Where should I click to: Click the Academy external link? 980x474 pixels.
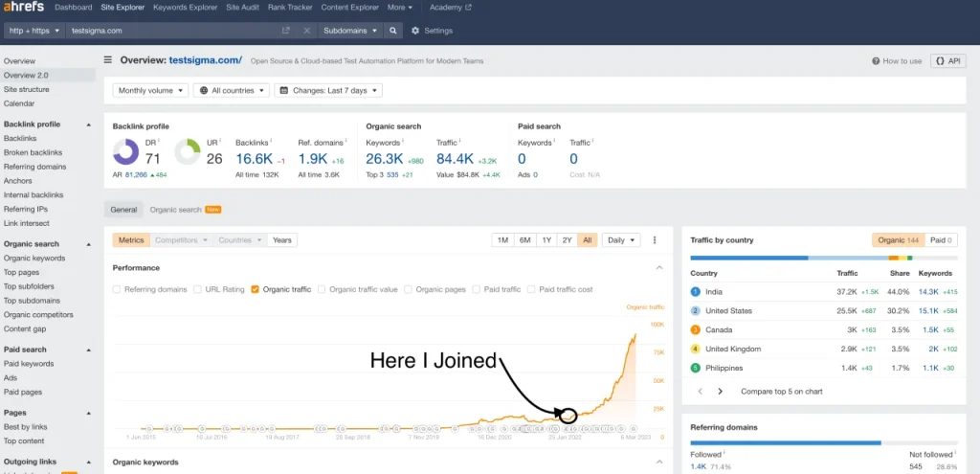451,8
